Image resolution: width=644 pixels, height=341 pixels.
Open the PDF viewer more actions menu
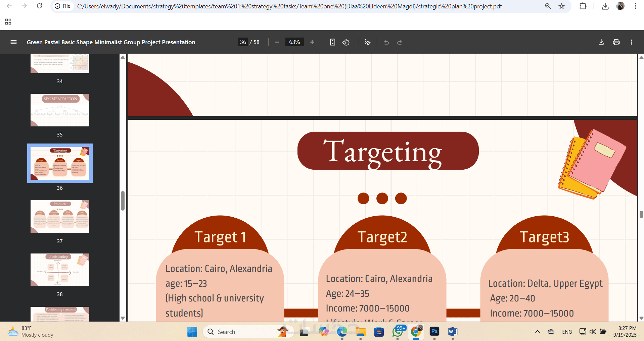pos(631,42)
